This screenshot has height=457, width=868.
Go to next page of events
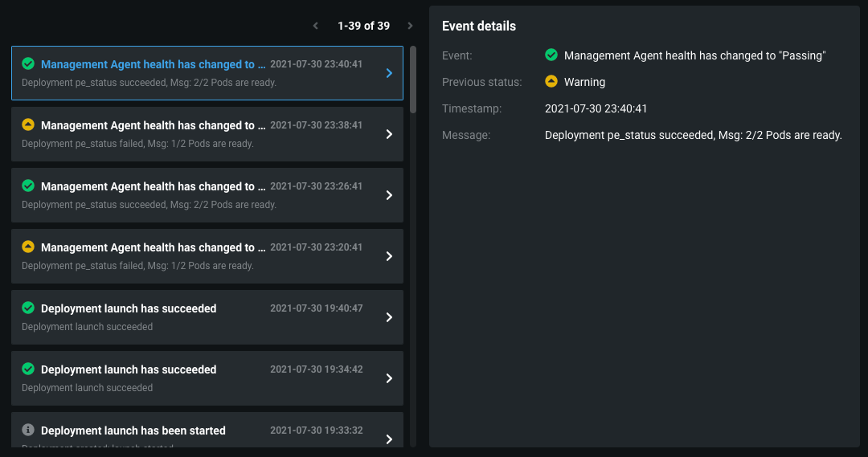click(x=410, y=26)
